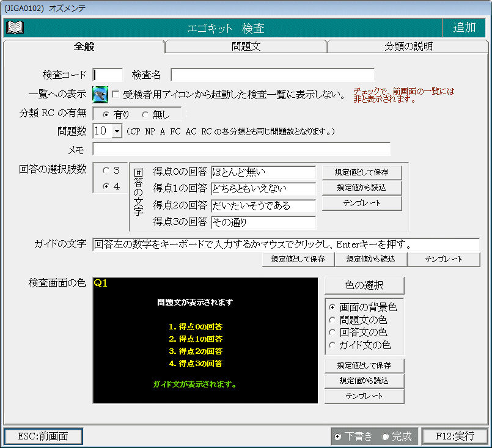492x448 pixels.
Task: Click 規定値として保存 under guide text
Action: click(298, 259)
